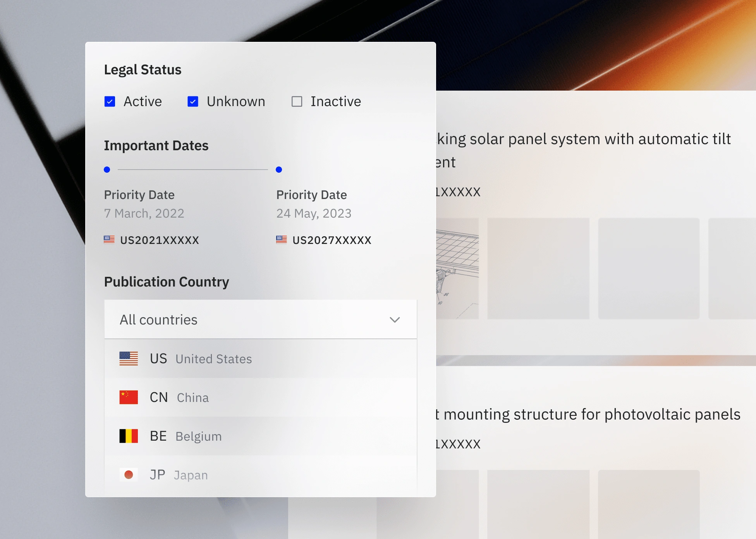Uncheck the Unknown legal status checkbox

193,101
